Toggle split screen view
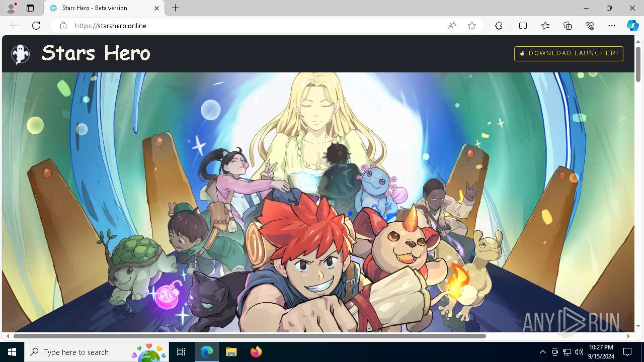This screenshot has width=644, height=362. (x=523, y=26)
